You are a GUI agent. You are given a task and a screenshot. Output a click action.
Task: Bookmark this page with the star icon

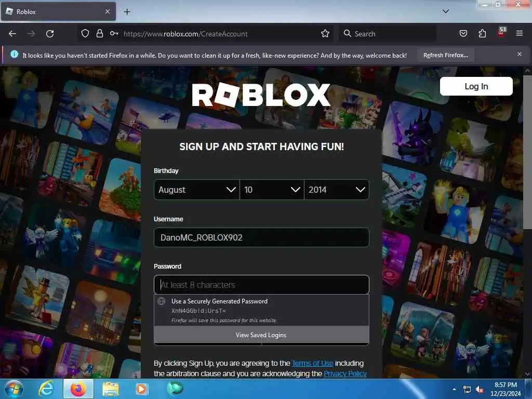pos(325,33)
